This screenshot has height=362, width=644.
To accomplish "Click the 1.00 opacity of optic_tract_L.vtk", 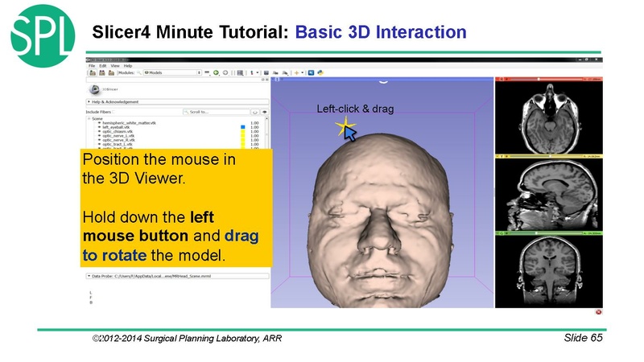I will click(x=254, y=145).
